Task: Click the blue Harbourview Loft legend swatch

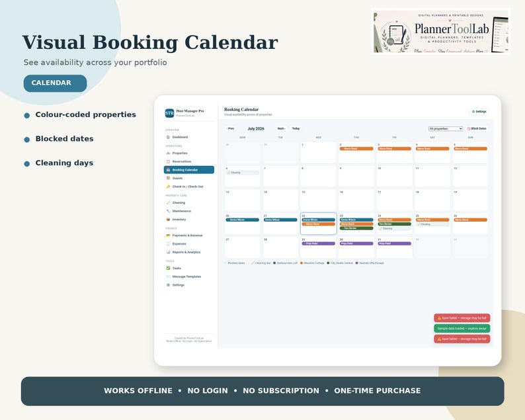Action: (x=274, y=263)
